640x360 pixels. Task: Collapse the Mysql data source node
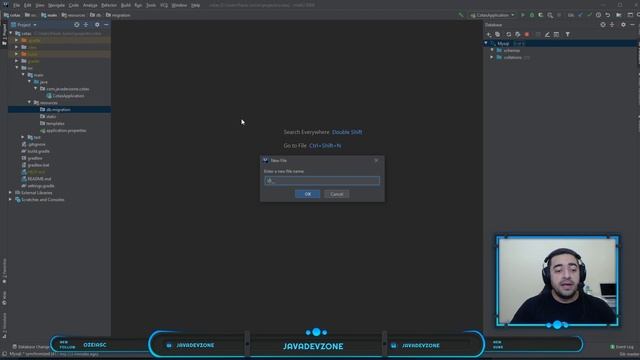click(486, 43)
